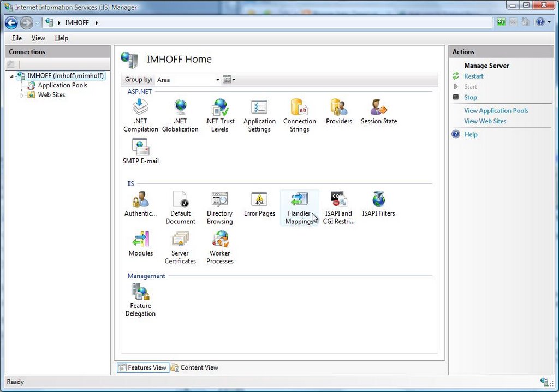This screenshot has height=392, width=559.
Task: Stop the server from Actions pane
Action: tap(470, 97)
